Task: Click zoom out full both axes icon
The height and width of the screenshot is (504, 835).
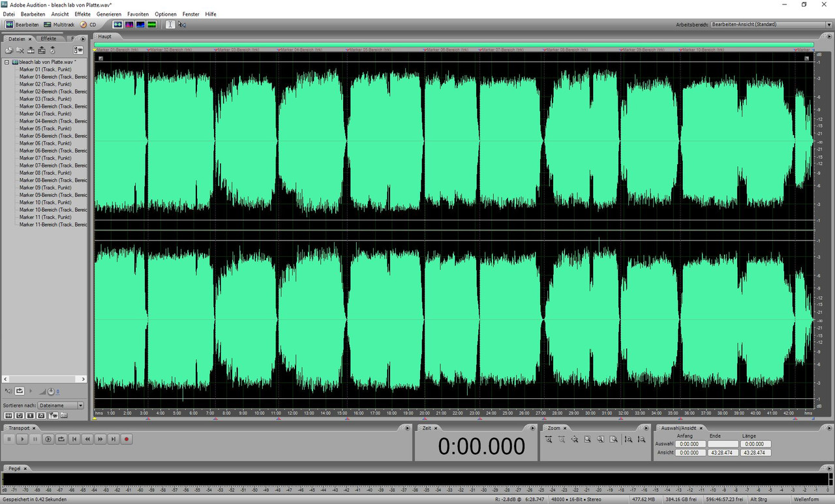Action: (x=575, y=439)
